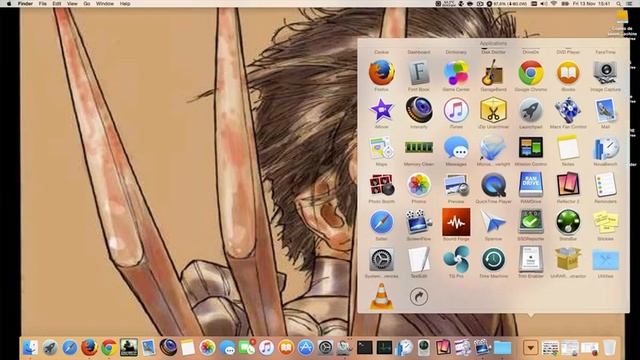Open Photos in the Applications stack
This screenshot has height=360, width=640.
419,185
